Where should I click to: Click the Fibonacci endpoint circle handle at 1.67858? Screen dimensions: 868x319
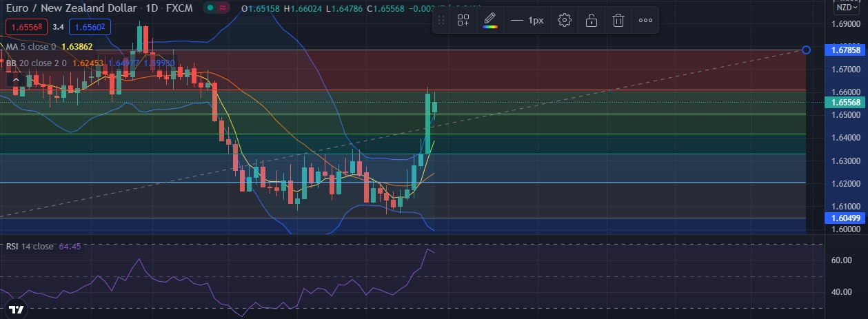point(807,50)
